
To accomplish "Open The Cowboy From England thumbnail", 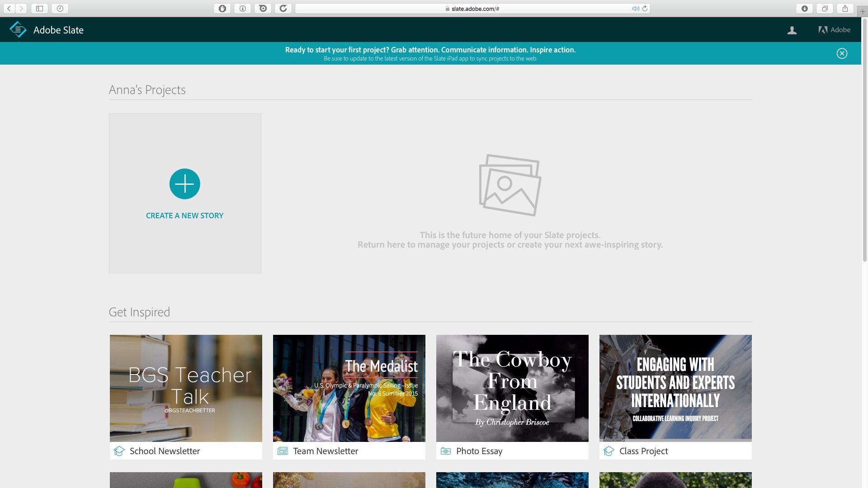I will coord(512,388).
